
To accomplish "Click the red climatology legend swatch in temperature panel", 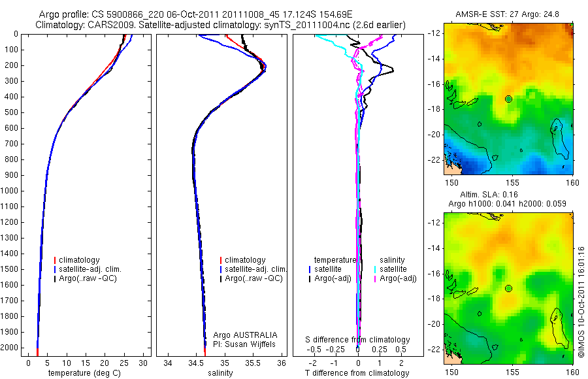I will 55,260.
